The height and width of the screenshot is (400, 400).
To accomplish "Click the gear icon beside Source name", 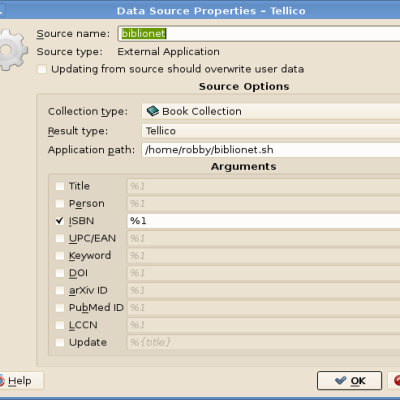I will click(12, 50).
